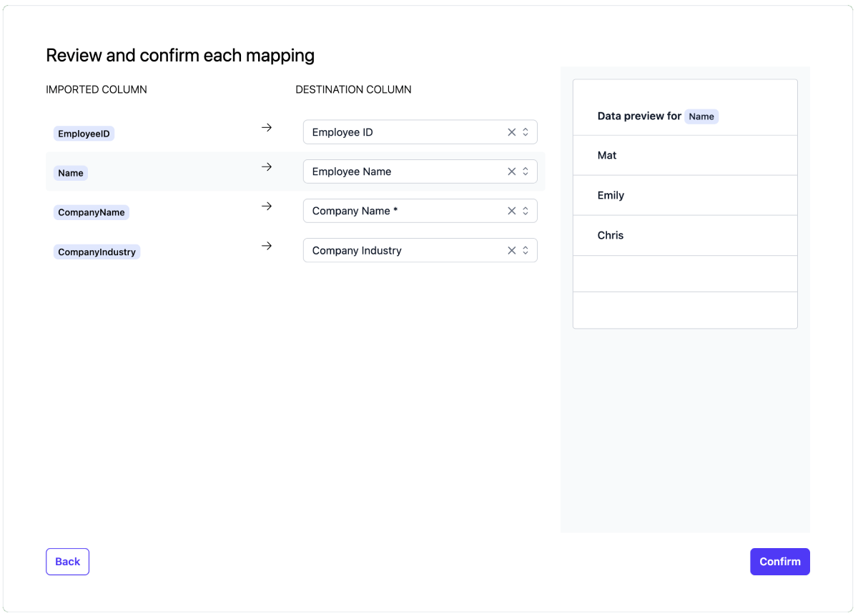The height and width of the screenshot is (616, 858).
Task: Click the arrow icon beside Name row
Action: (x=267, y=167)
